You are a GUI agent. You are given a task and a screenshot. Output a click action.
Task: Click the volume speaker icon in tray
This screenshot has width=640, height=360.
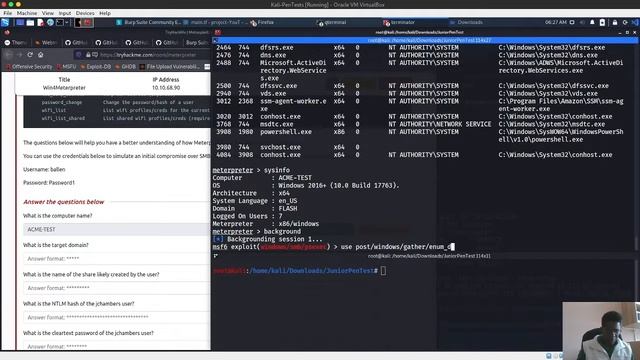pos(582,22)
